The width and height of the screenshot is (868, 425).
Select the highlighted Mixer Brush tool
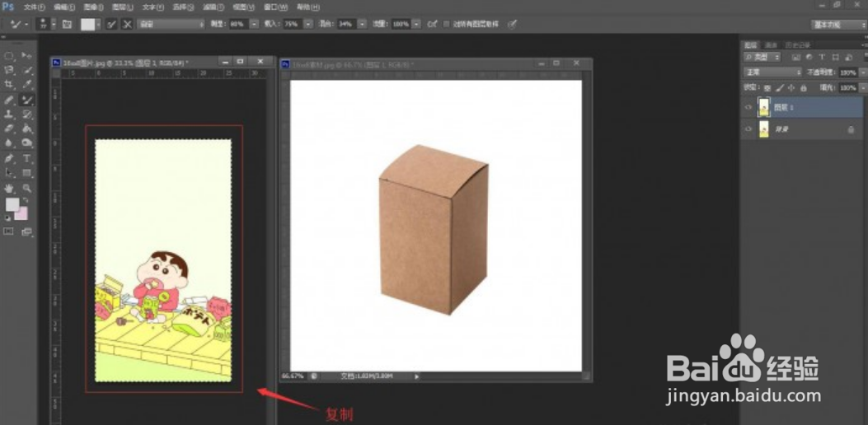point(26,100)
